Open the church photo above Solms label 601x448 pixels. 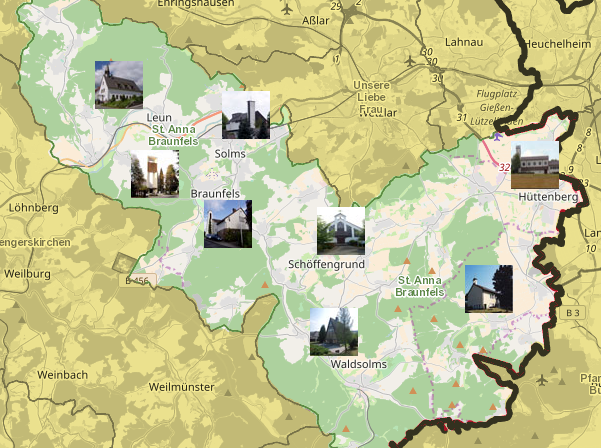tap(246, 116)
